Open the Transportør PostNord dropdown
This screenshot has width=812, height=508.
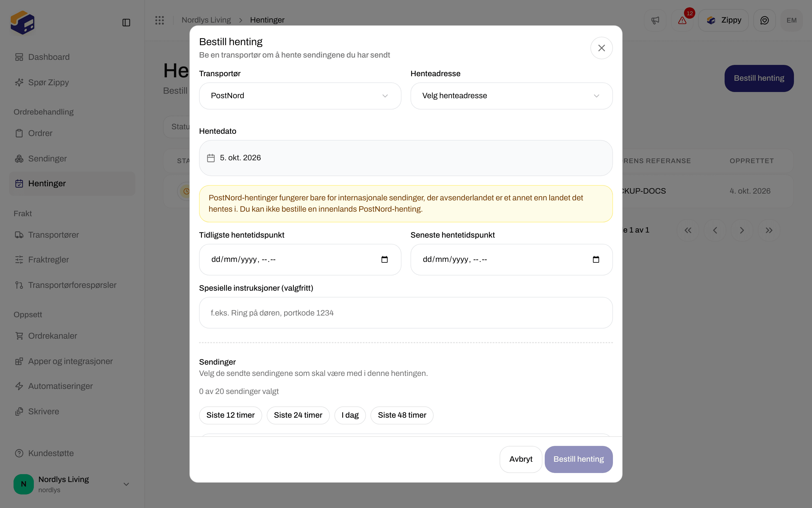[x=300, y=96]
